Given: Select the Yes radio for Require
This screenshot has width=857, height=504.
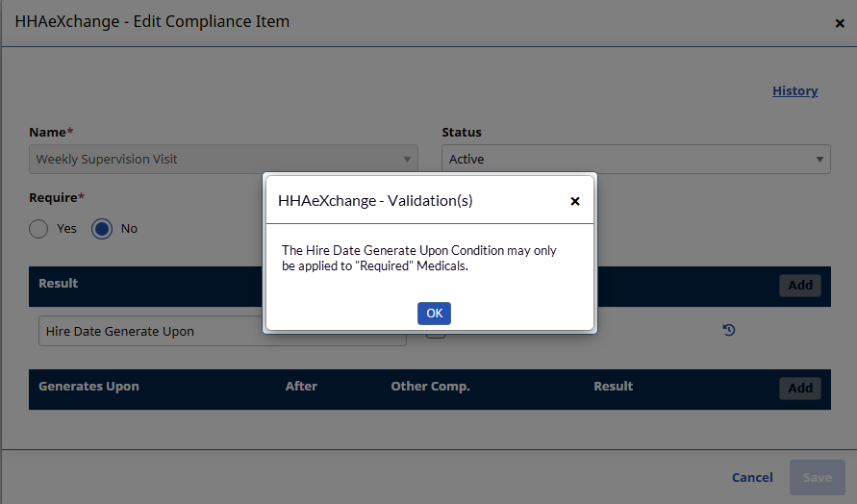Looking at the screenshot, I should 38,229.
